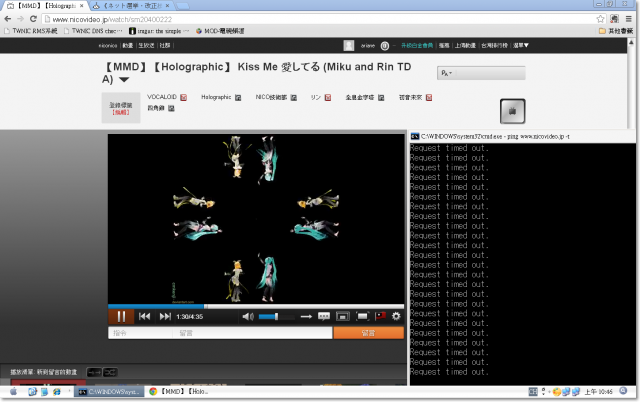Click the flag region icon in player
Screen dimensions: 640x402
tap(380, 316)
